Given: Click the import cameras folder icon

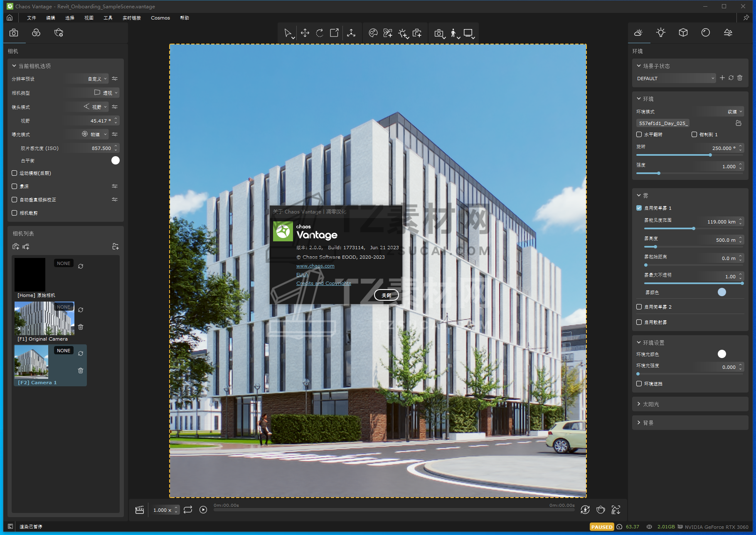Looking at the screenshot, I should point(116,246).
